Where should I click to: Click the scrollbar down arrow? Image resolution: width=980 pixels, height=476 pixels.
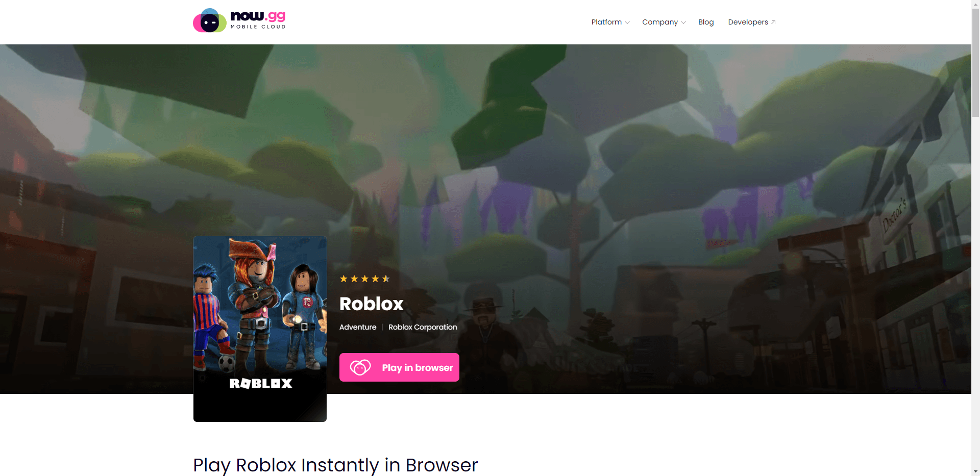coord(975,471)
